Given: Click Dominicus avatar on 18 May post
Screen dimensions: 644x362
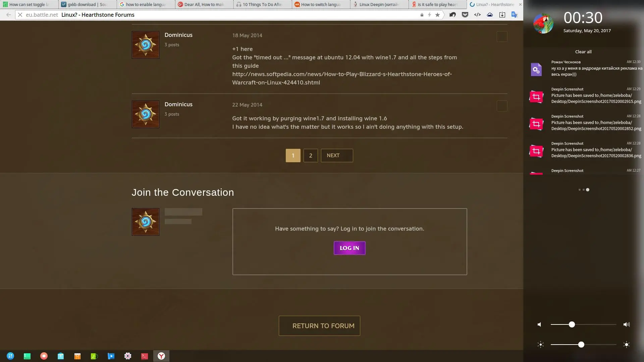Looking at the screenshot, I should pyautogui.click(x=146, y=45).
